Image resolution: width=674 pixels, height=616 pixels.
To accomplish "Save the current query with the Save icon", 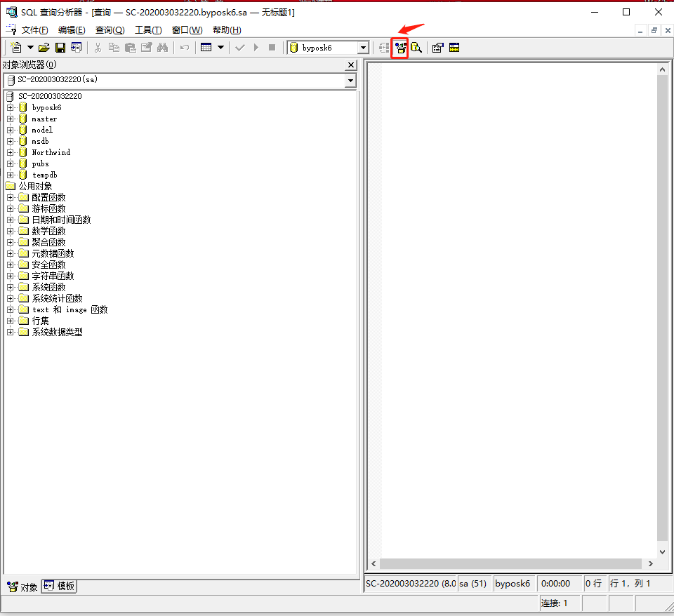I will click(62, 47).
